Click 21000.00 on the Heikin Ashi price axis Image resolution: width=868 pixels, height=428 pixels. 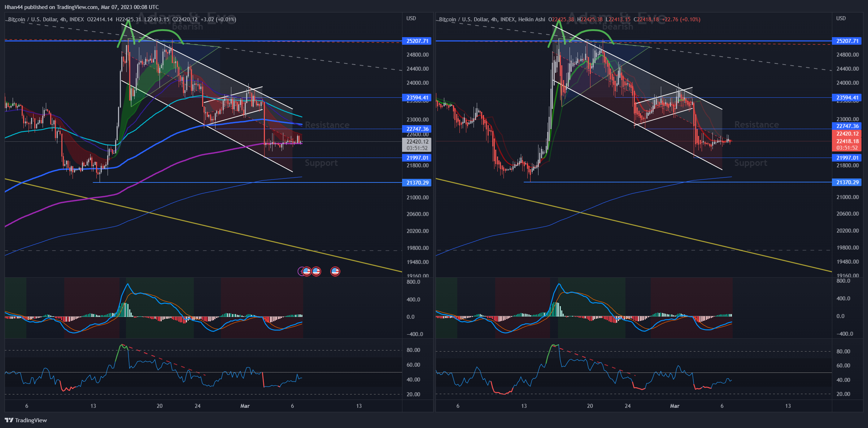pos(847,197)
